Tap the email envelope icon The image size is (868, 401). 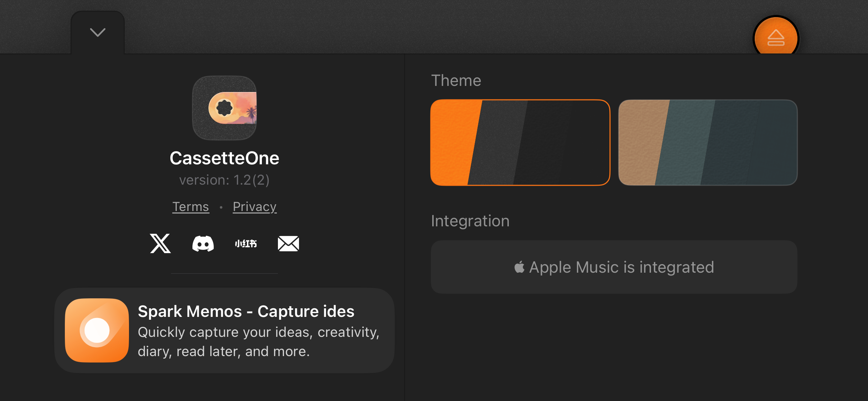[288, 244]
